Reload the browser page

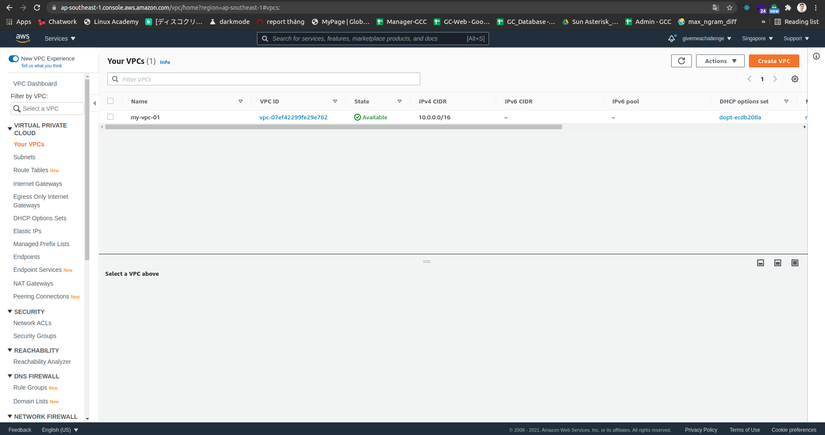[x=36, y=7]
